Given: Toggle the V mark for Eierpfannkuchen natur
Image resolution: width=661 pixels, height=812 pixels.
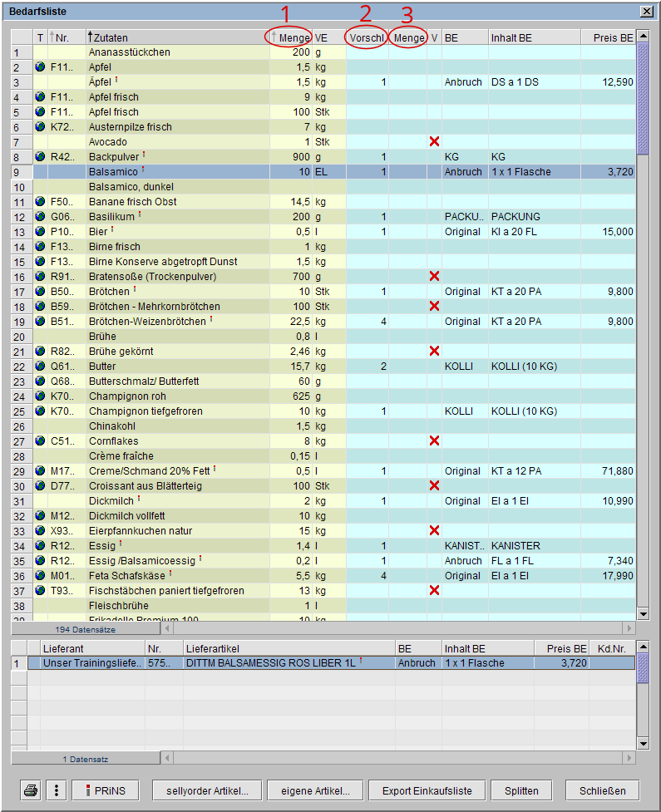Looking at the screenshot, I should pos(434,531).
